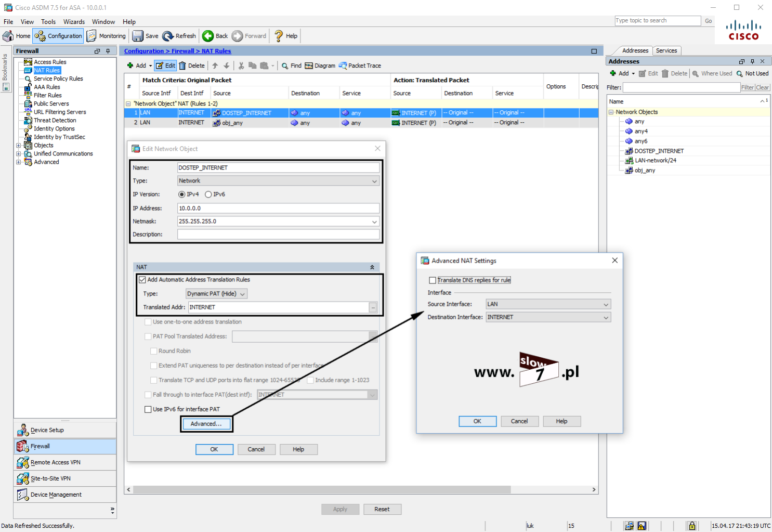Screen dimensions: 772x532
Task: Switch to the Services tab
Action: (666, 50)
